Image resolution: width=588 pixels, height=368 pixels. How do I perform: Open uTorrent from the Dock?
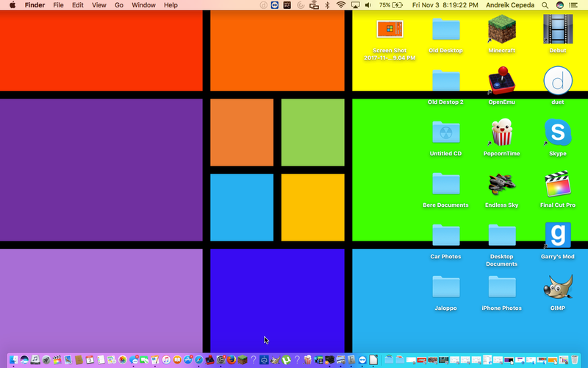(x=286, y=360)
